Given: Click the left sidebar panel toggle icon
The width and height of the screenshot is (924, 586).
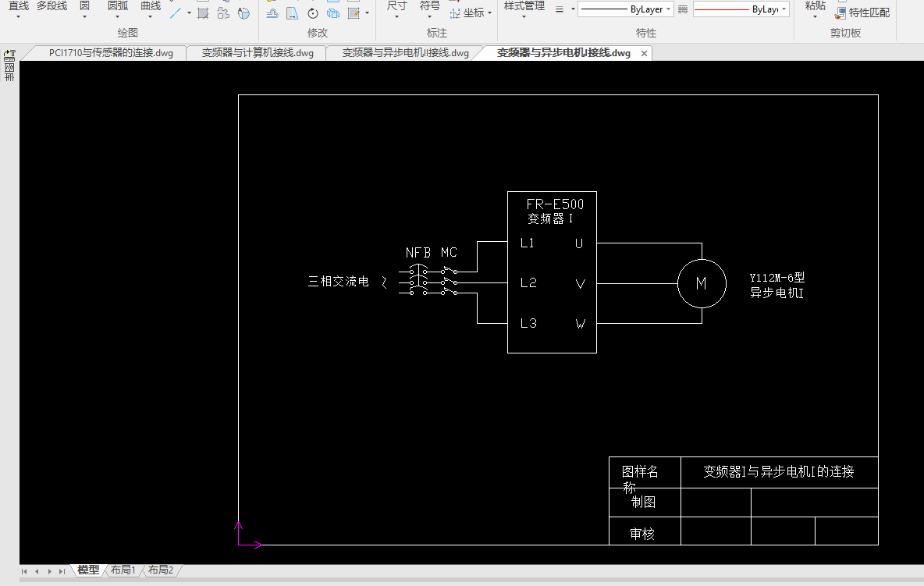Looking at the screenshot, I should pos(9,57).
